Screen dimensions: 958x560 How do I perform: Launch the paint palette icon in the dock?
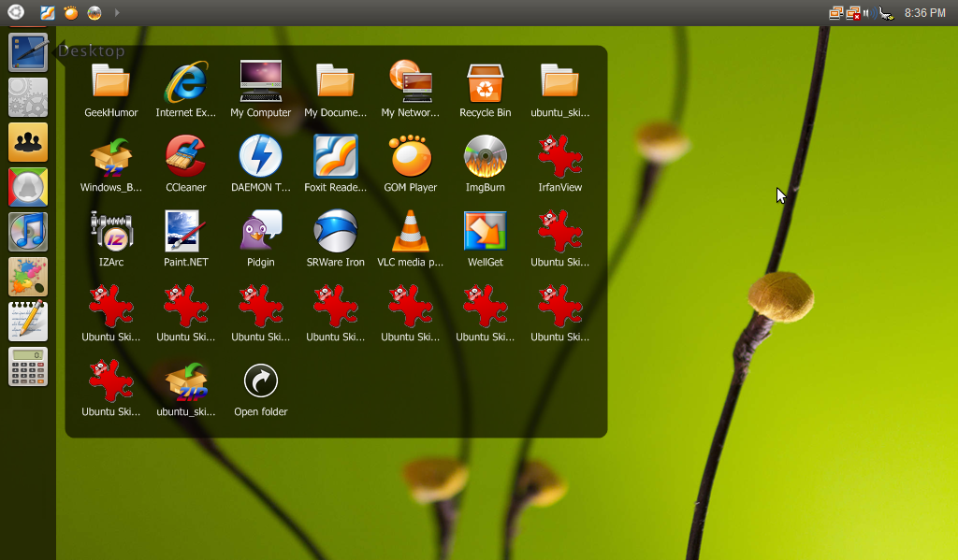coord(28,277)
